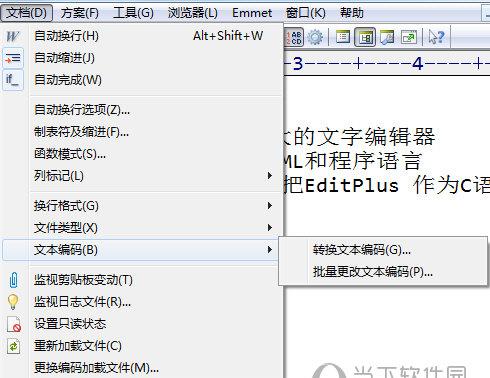The image size is (490, 378).
Task: Click the paperclip clipboard monitor icon
Action: (13, 280)
